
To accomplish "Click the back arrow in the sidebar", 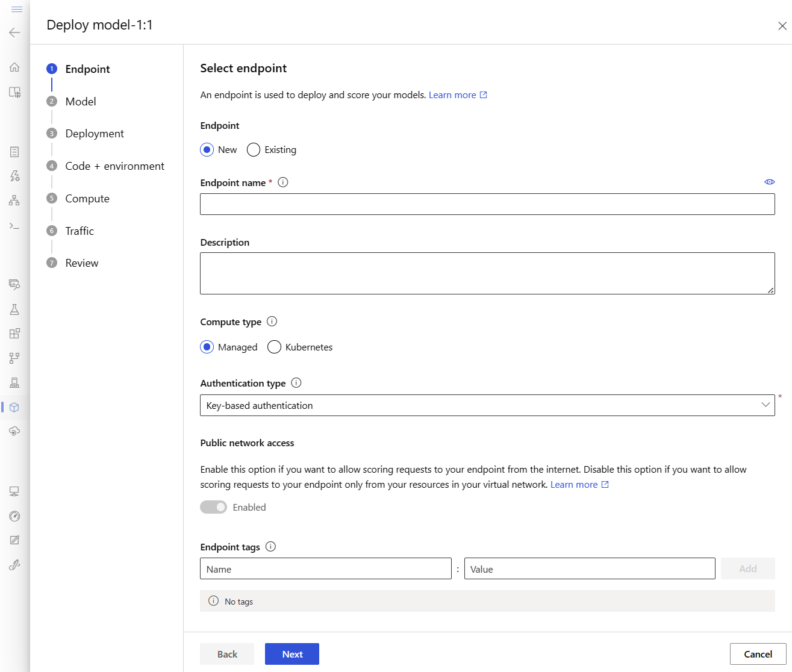I will pyautogui.click(x=14, y=33).
